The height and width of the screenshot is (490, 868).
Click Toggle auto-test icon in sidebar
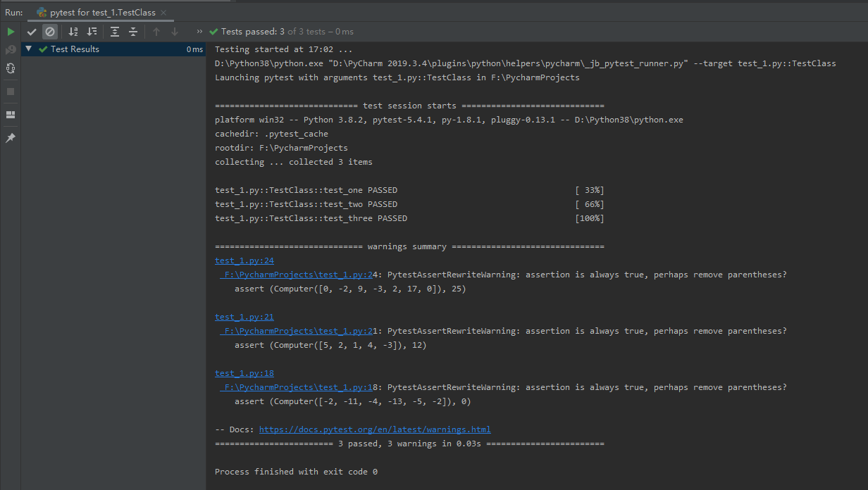(11, 68)
